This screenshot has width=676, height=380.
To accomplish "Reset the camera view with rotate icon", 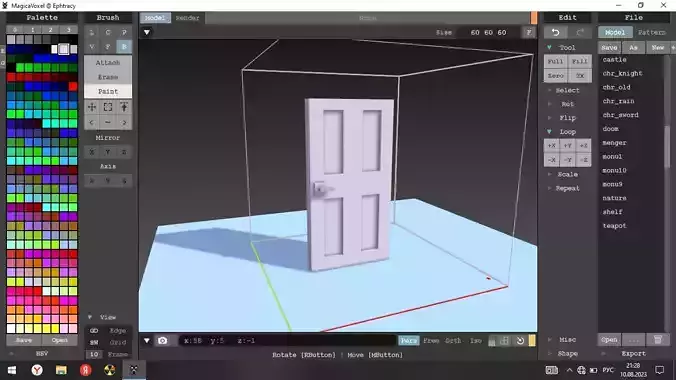I will coord(520,340).
